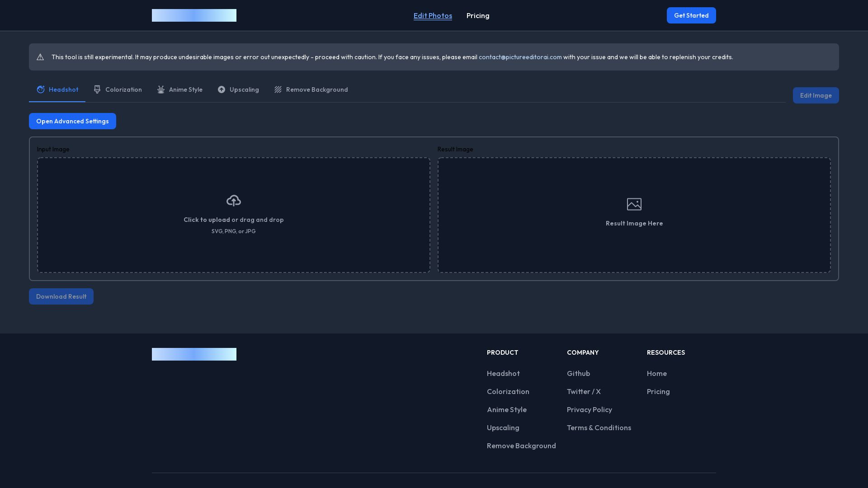Click the header logo image
This screenshot has width=868, height=488.
point(194,15)
